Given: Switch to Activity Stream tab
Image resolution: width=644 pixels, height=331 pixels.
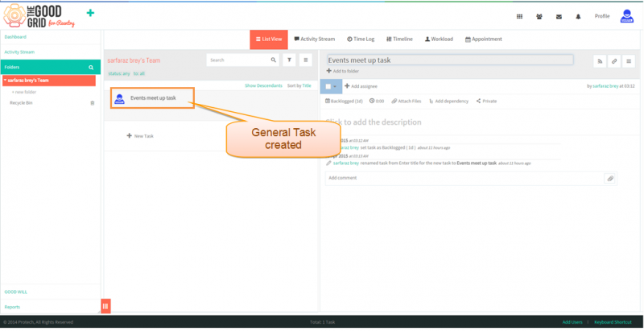Looking at the screenshot, I should tap(315, 39).
